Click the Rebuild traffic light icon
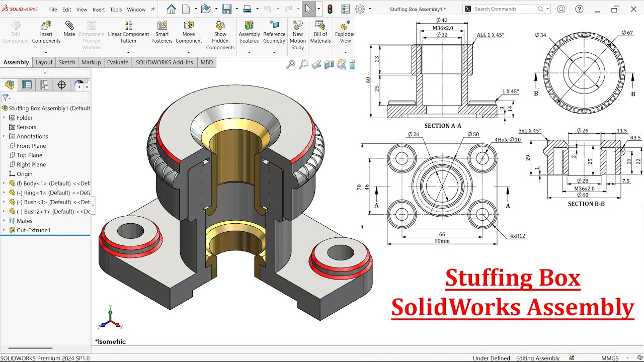The image size is (644, 362). coord(330,9)
